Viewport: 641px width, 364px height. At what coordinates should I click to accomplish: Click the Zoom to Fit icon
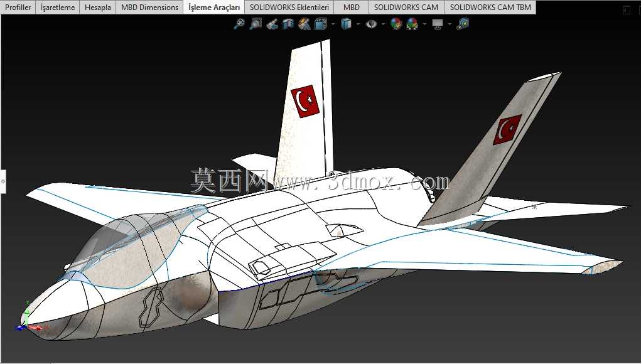(x=239, y=24)
